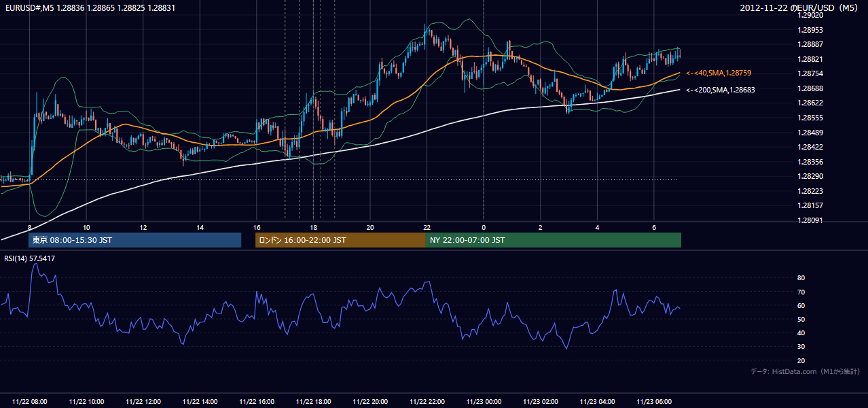Click the HistData.com data source credit
This screenshot has height=408, width=868.
pyautogui.click(x=806, y=371)
